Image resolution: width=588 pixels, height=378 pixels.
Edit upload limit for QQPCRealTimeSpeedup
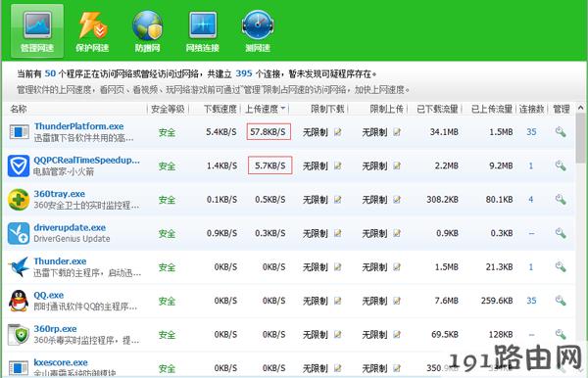(397, 165)
